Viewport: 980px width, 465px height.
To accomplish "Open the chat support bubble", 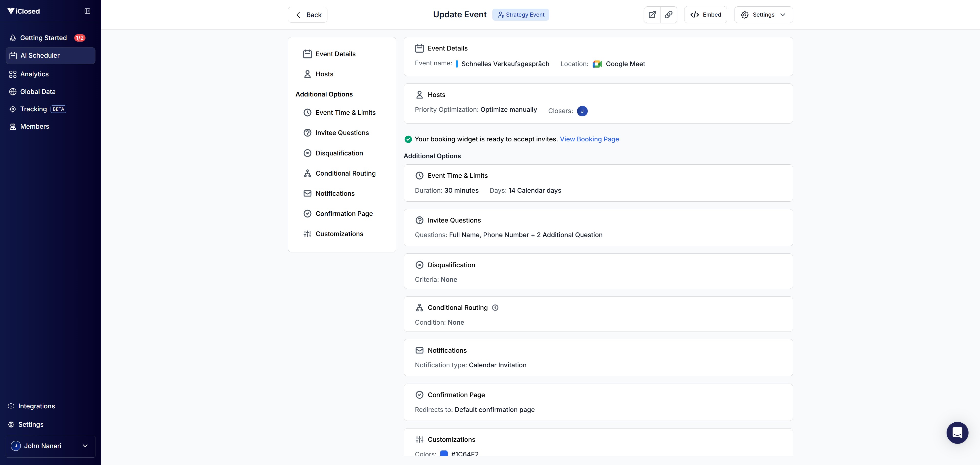I will coord(957,433).
